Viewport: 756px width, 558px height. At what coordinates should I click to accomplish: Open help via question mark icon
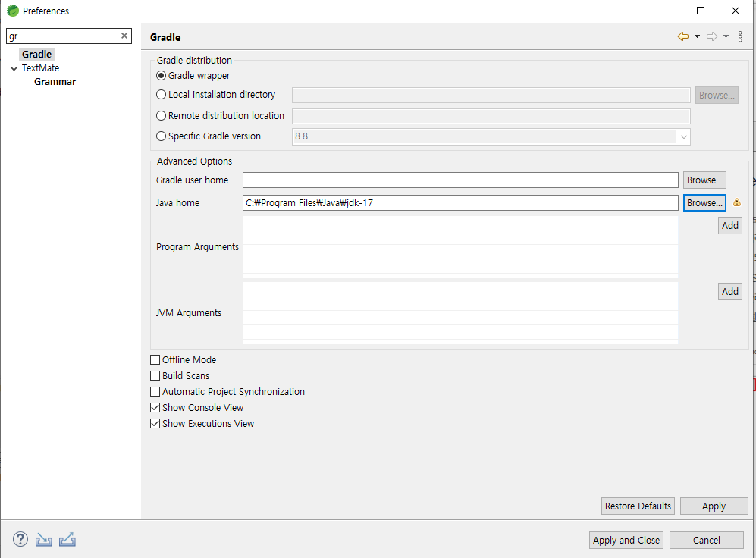(x=20, y=539)
